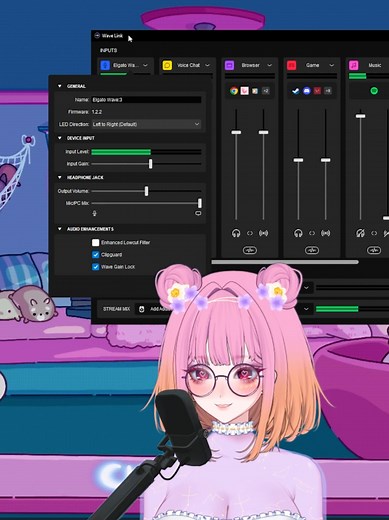Click the STREAM MIX label

click(116, 309)
